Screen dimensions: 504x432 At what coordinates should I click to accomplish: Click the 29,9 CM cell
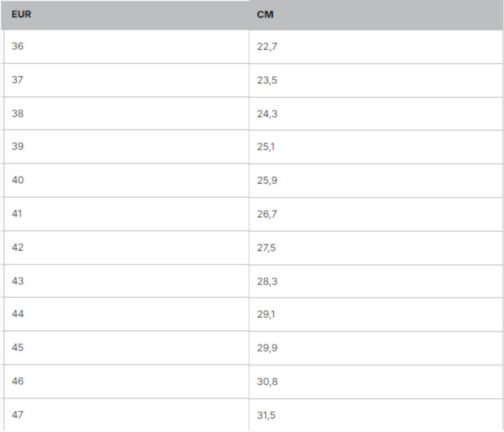coord(267,348)
